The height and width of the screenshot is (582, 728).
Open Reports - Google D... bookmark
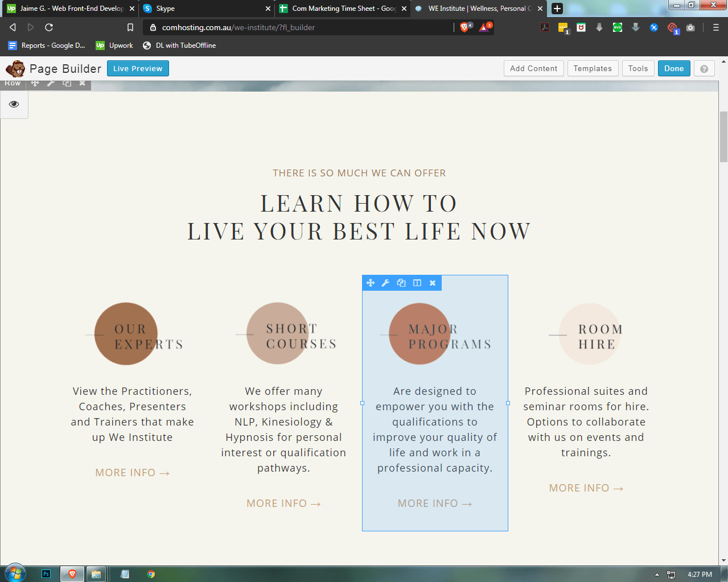[x=47, y=46]
